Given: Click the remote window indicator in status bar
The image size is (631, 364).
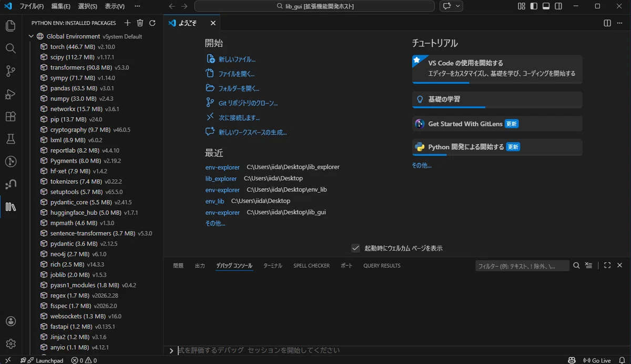Looking at the screenshot, I should [x=8, y=360].
